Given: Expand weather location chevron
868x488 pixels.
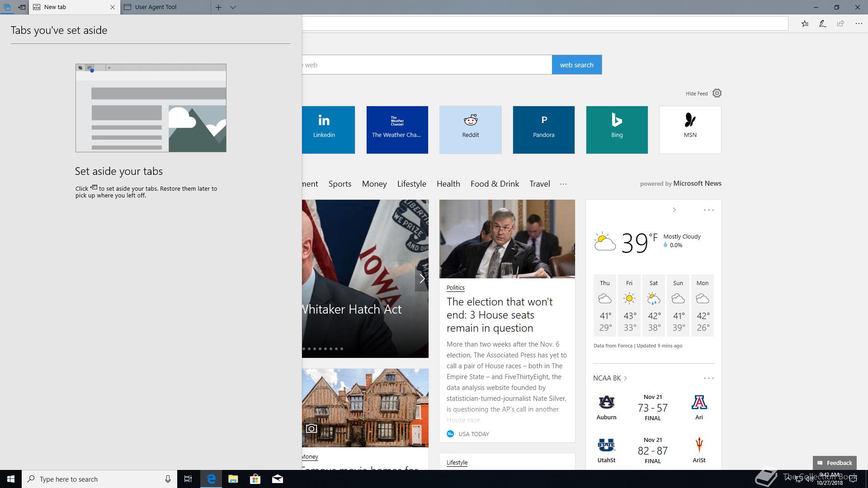Looking at the screenshot, I should pyautogui.click(x=674, y=210).
